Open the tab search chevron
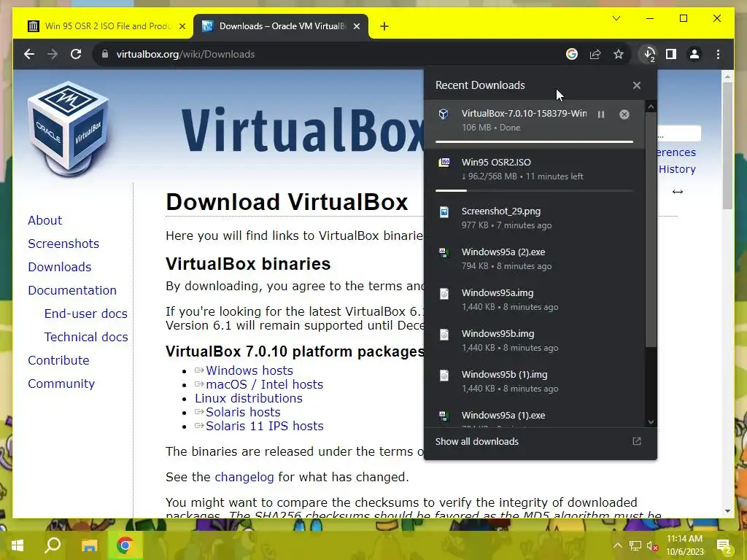The width and height of the screenshot is (747, 560). (x=616, y=18)
